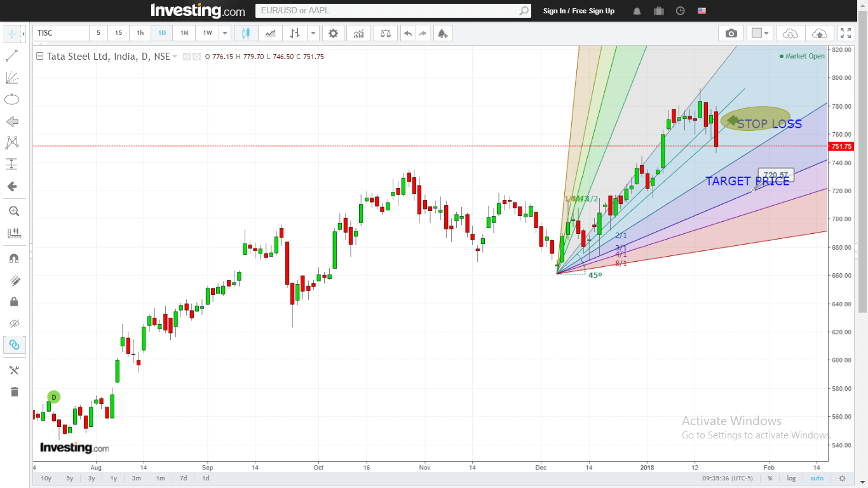This screenshot has width=868, height=488.
Task: Collapse the Tata Steel legend box
Action: 40,56
